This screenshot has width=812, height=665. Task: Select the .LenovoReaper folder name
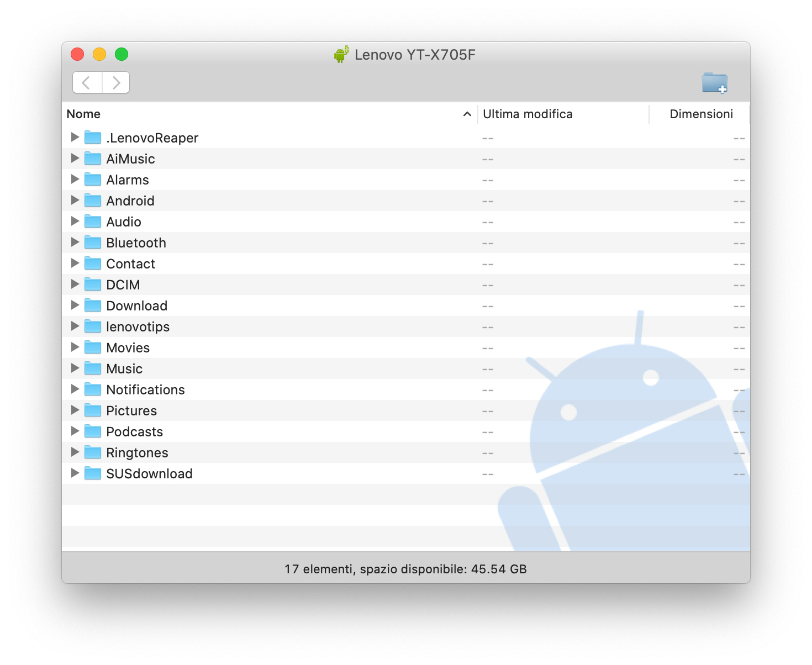pyautogui.click(x=152, y=138)
